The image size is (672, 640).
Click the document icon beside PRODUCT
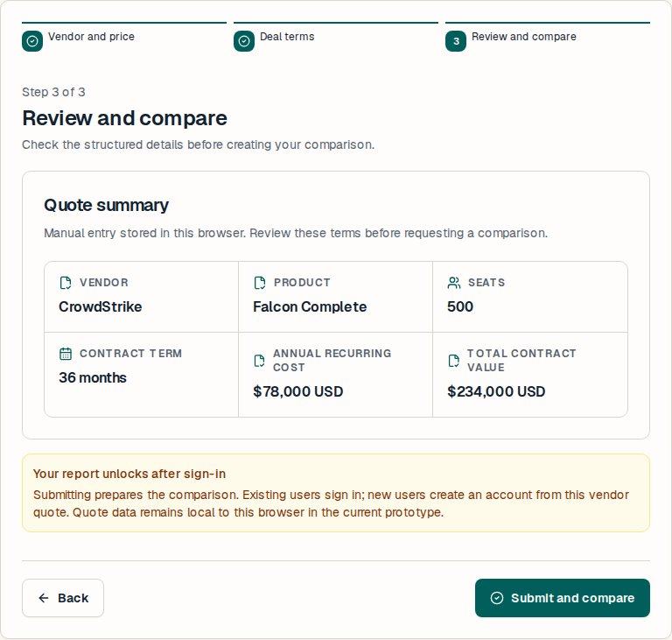click(x=259, y=283)
